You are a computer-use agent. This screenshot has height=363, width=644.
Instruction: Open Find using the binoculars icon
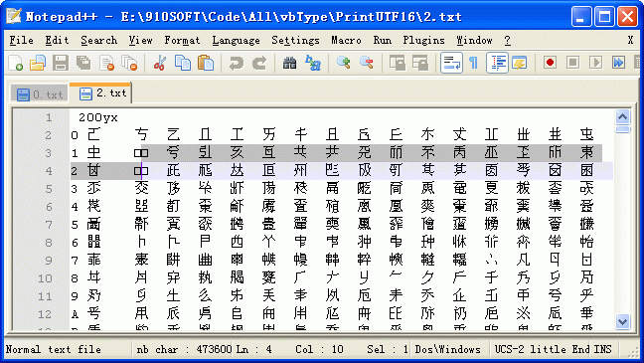[x=289, y=63]
